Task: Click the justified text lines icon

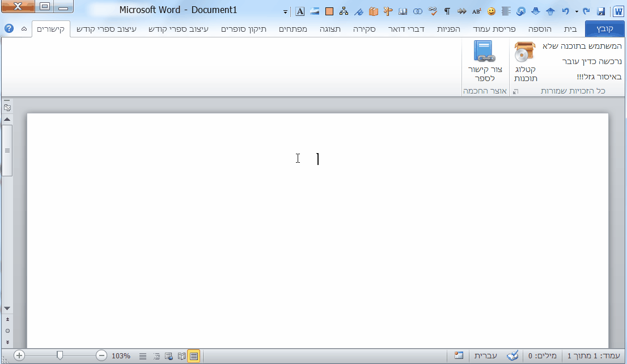Action: 506,11
